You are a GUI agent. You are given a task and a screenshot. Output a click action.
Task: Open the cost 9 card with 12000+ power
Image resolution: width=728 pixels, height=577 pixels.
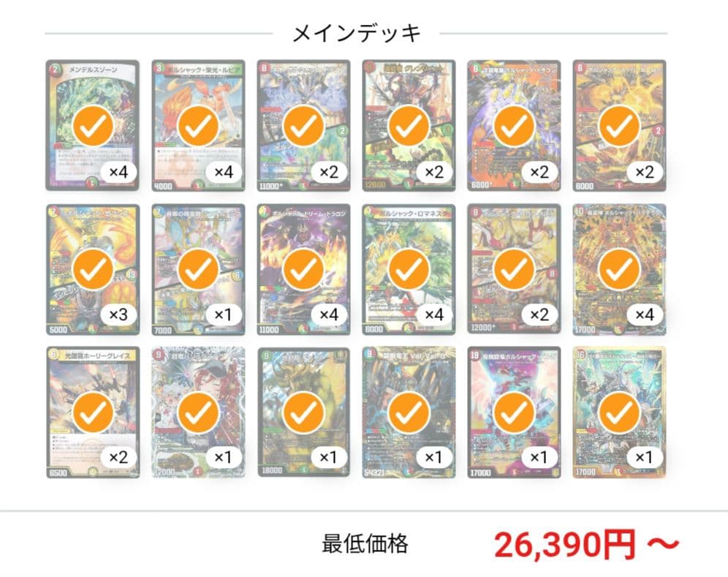click(x=514, y=269)
